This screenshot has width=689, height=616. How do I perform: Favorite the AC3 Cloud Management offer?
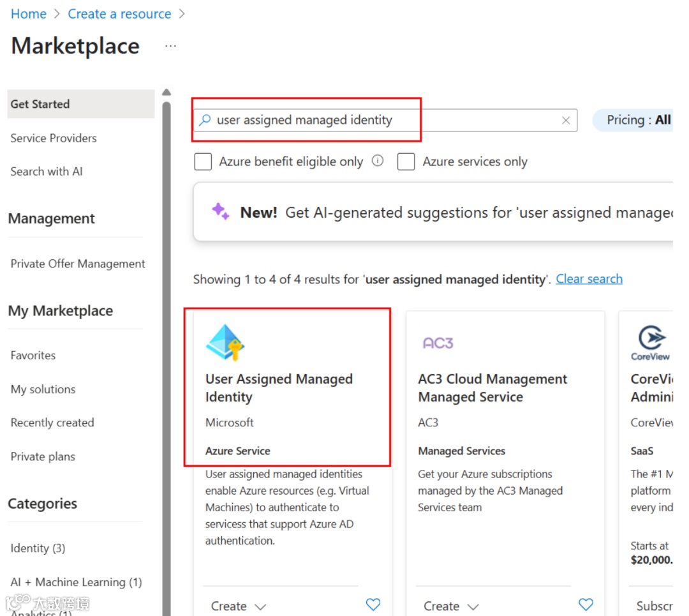[x=586, y=605]
